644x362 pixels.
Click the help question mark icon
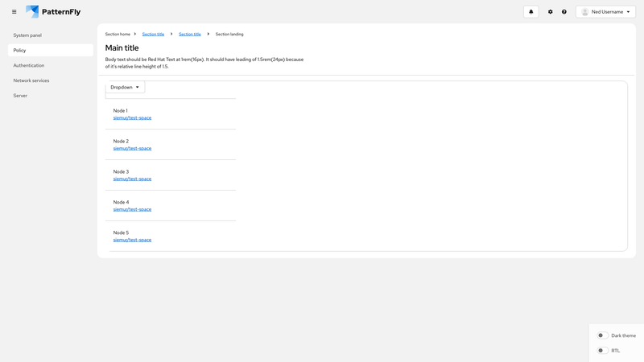[x=564, y=12]
